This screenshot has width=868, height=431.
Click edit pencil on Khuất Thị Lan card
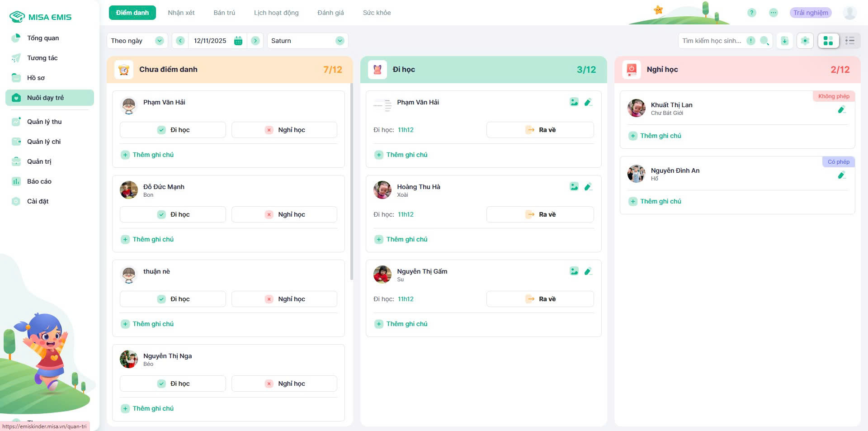[x=841, y=109]
